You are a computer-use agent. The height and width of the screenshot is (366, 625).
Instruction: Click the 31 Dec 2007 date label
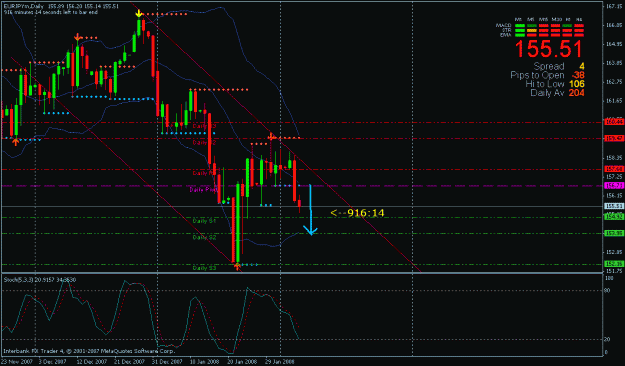pos(167,362)
